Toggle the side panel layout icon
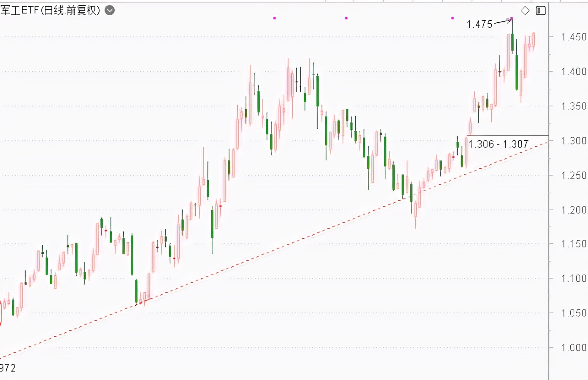The image size is (588, 380). tap(540, 11)
